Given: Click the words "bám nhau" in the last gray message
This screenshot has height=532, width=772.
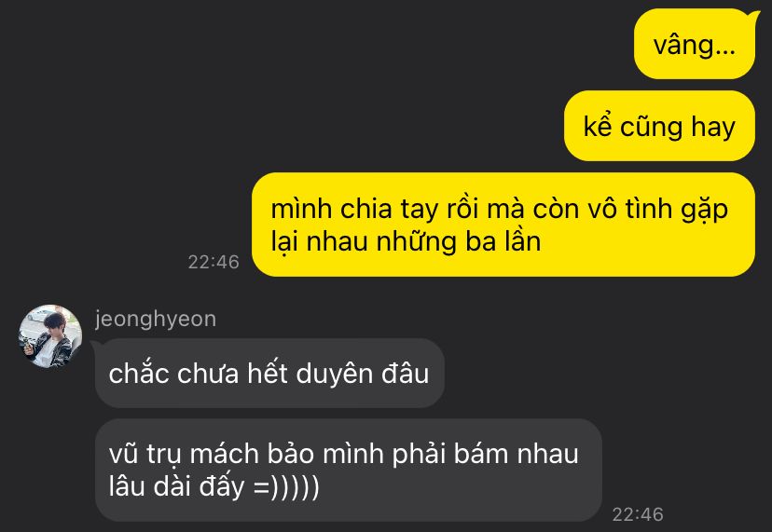Looking at the screenshot, I should (516, 454).
